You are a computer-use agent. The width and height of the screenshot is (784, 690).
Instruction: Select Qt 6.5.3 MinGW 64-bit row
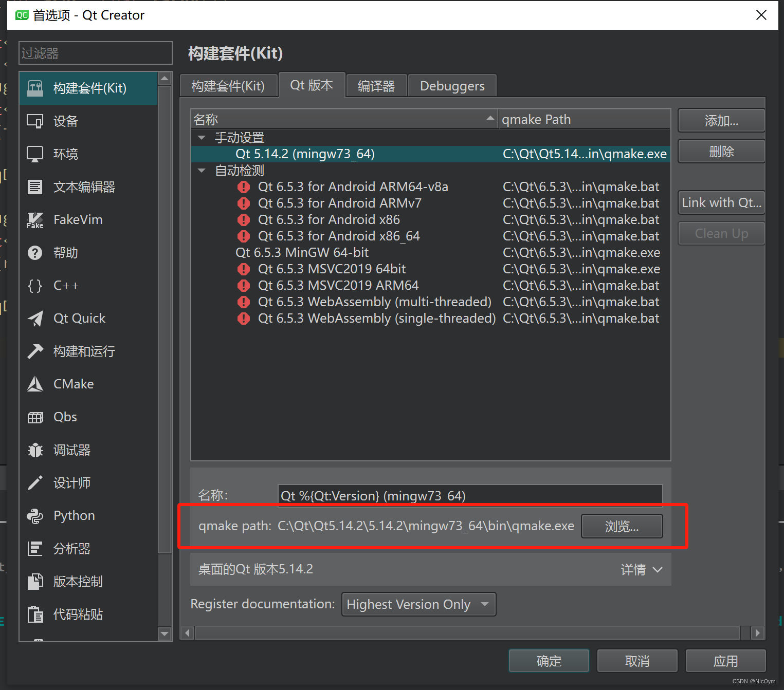pos(302,253)
